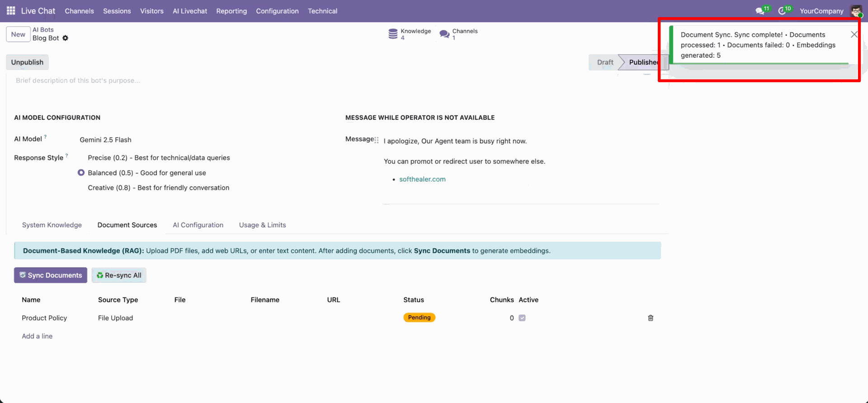Toggle the Active checkbox for Product Policy
Image resolution: width=868 pixels, height=403 pixels.
522,318
